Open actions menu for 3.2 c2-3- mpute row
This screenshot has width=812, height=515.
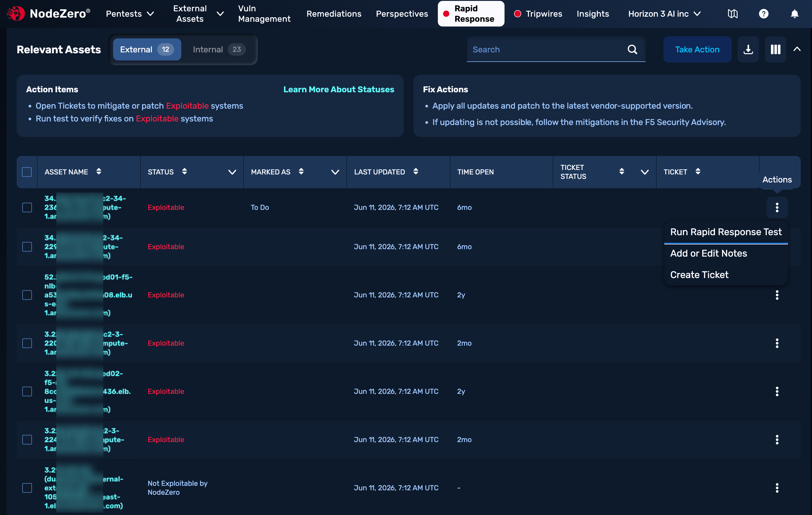click(x=777, y=343)
